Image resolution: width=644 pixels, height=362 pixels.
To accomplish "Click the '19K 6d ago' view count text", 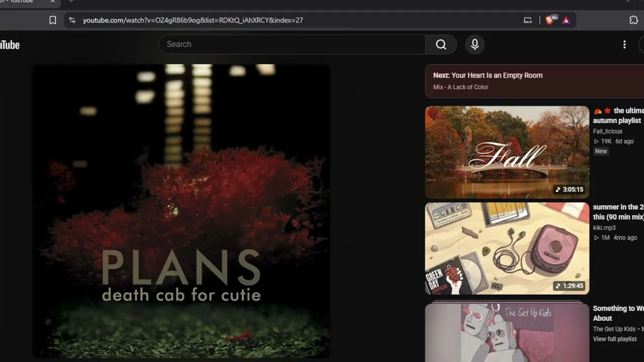I will point(613,141).
